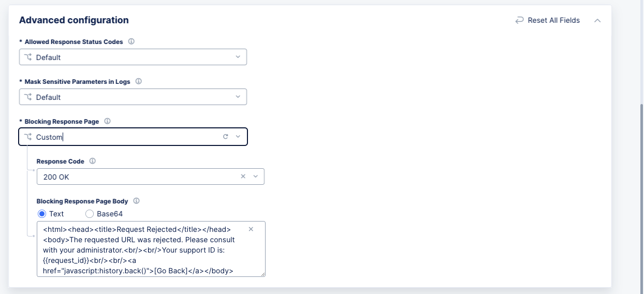Click the Reset All Fields arrow icon
Image resolution: width=644 pixels, height=294 pixels.
(520, 20)
